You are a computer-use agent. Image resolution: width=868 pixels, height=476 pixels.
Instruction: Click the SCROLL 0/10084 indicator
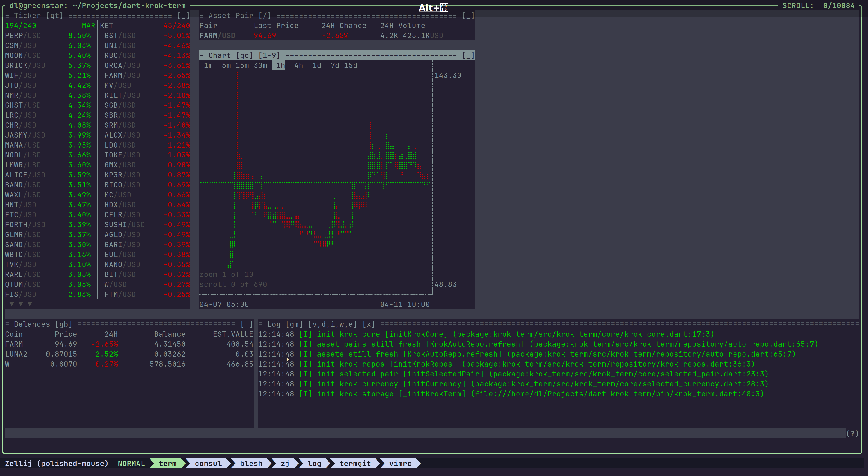(818, 6)
